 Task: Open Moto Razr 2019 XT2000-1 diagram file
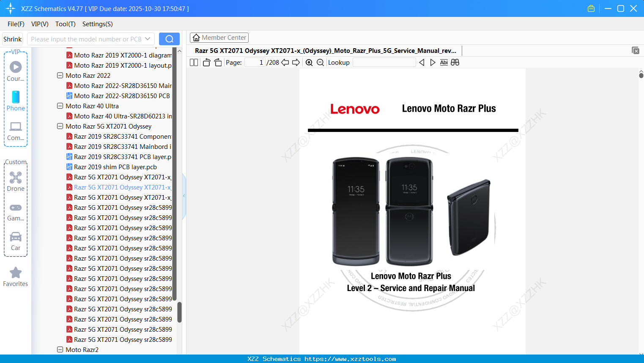coord(123,55)
